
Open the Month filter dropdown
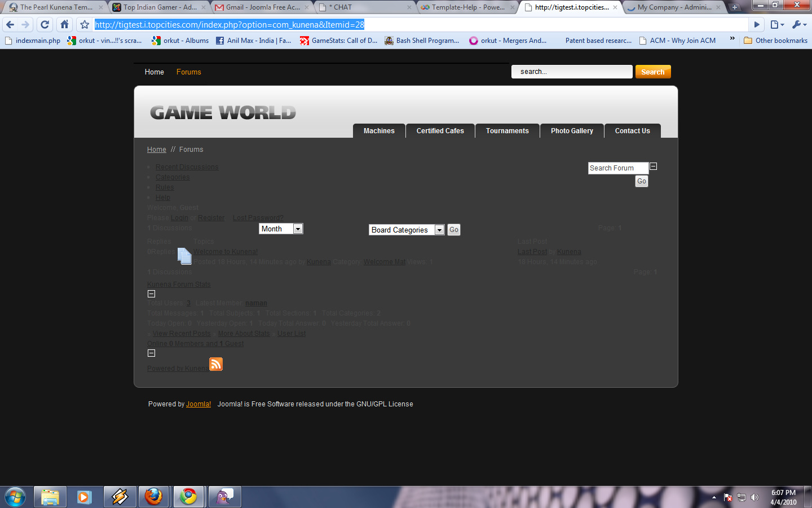click(281, 229)
